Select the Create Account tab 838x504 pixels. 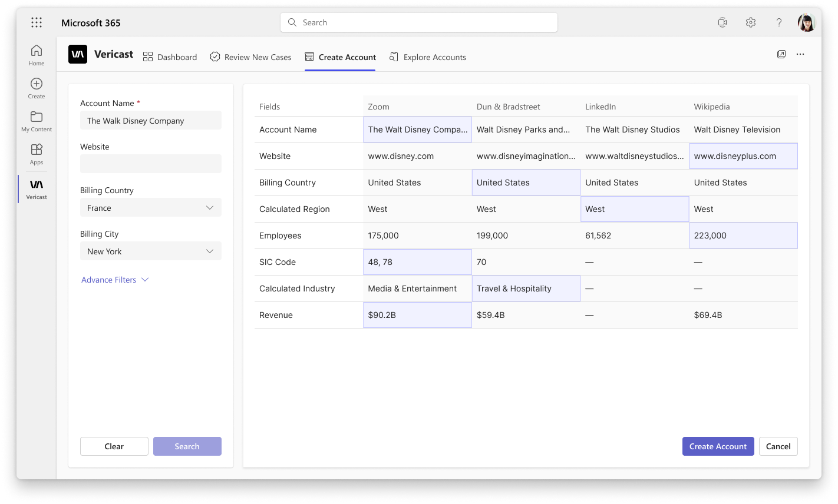[x=340, y=57]
